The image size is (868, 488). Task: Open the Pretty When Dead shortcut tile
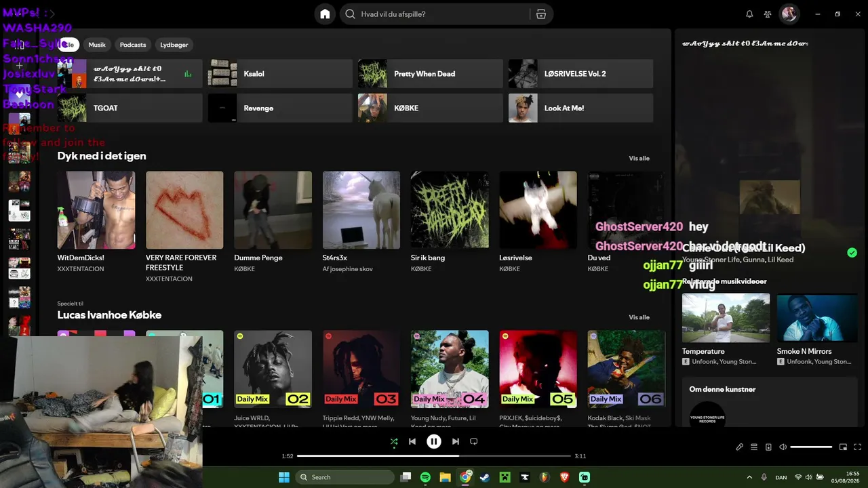[431, 74]
